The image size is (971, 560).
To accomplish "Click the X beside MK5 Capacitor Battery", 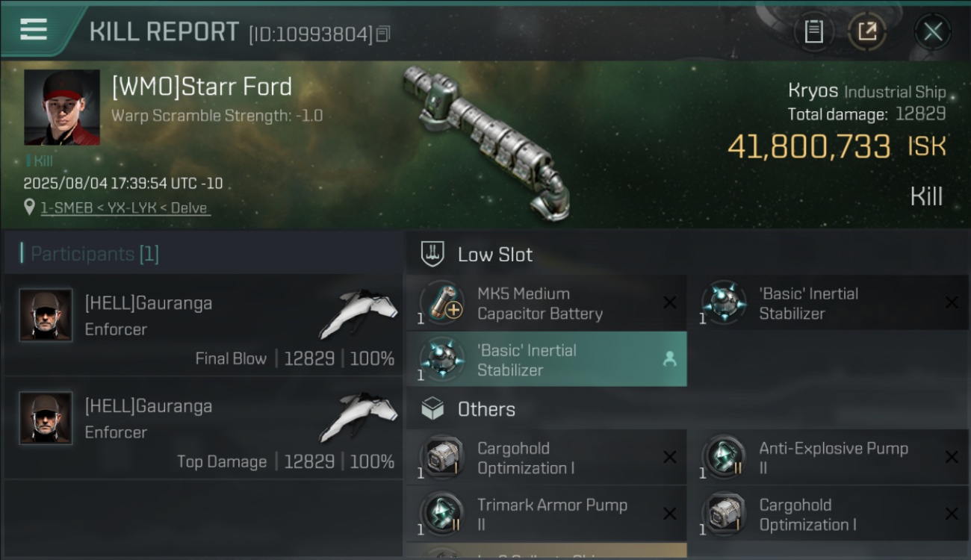I will point(670,302).
